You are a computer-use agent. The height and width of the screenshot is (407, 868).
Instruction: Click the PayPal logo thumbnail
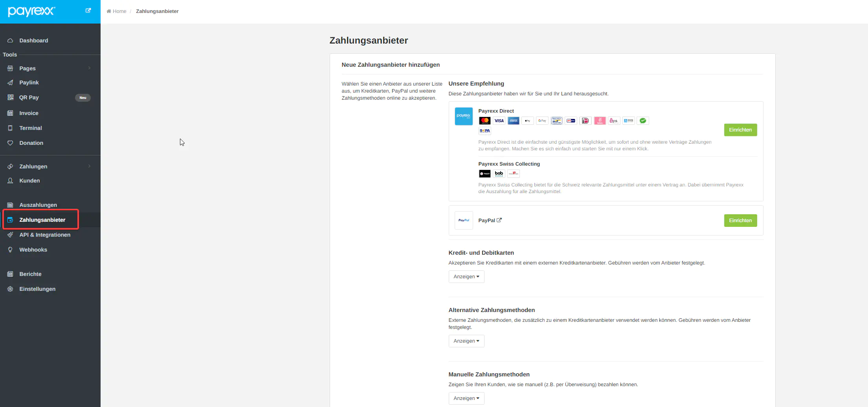coord(464,220)
